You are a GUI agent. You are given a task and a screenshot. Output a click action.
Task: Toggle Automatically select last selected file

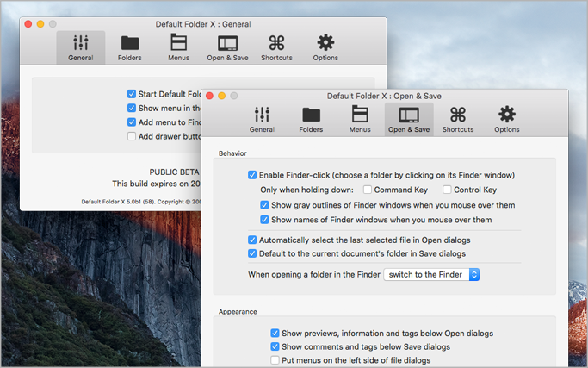pyautogui.click(x=252, y=240)
